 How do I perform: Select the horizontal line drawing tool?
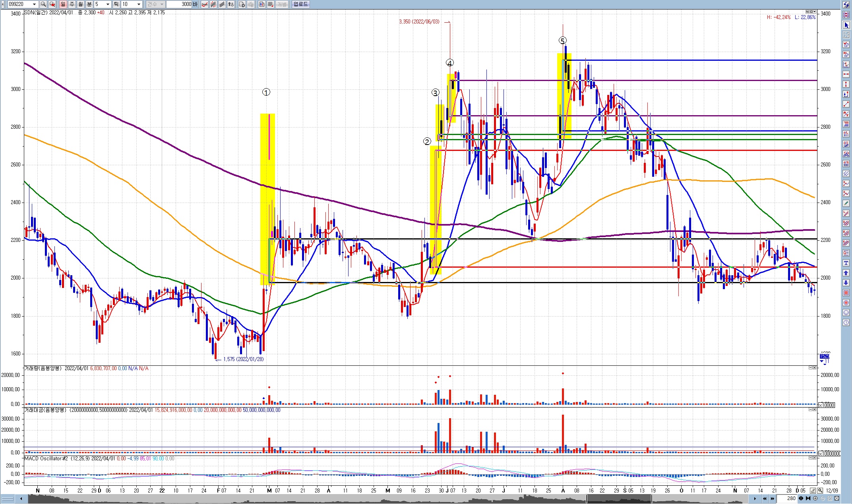pyautogui.click(x=846, y=74)
